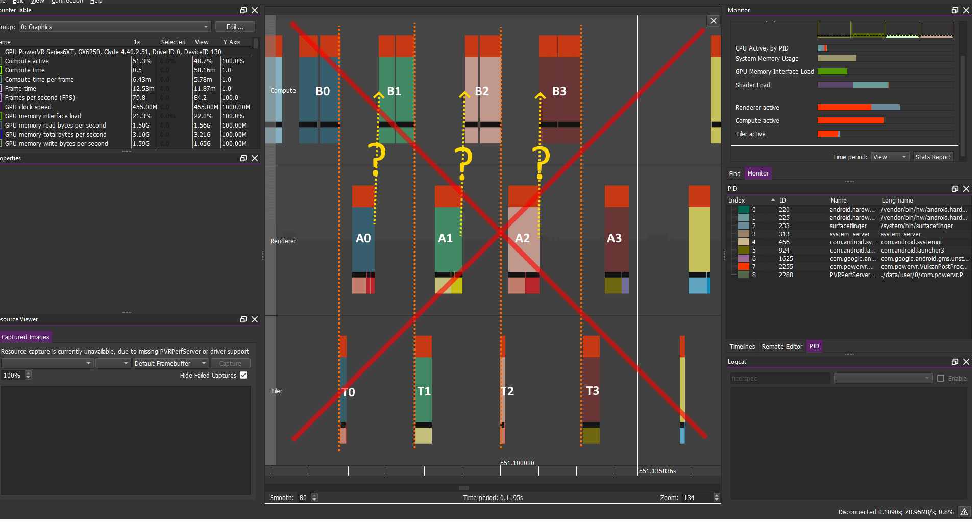Float the Logcat panel

point(955,362)
